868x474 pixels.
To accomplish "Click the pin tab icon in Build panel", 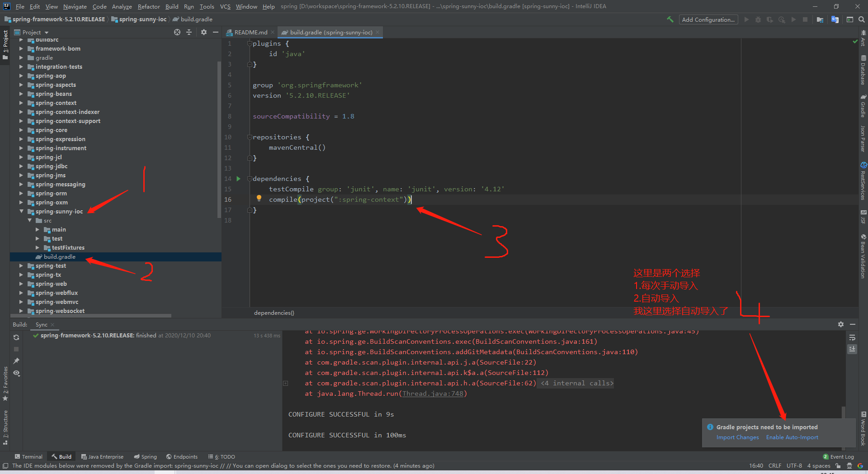I will click(x=16, y=361).
